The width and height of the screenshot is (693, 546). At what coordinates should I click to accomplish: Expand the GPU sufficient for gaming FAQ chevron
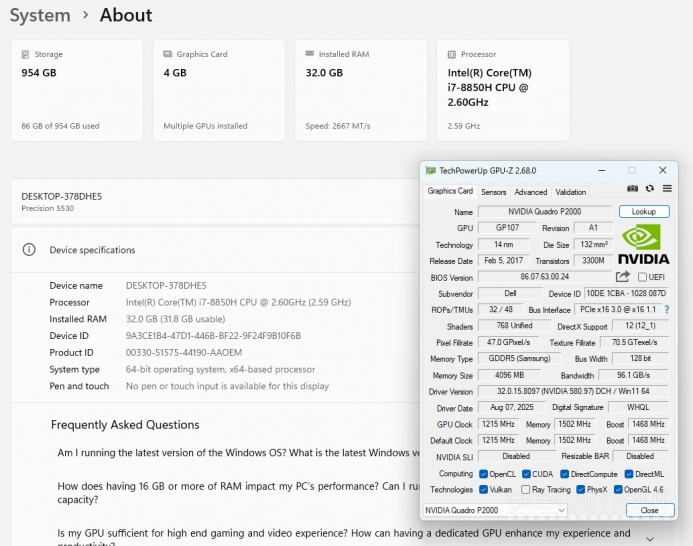click(x=650, y=539)
